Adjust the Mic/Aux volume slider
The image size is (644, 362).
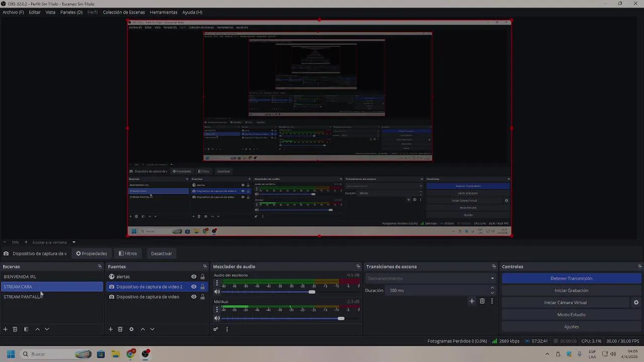coord(341,318)
